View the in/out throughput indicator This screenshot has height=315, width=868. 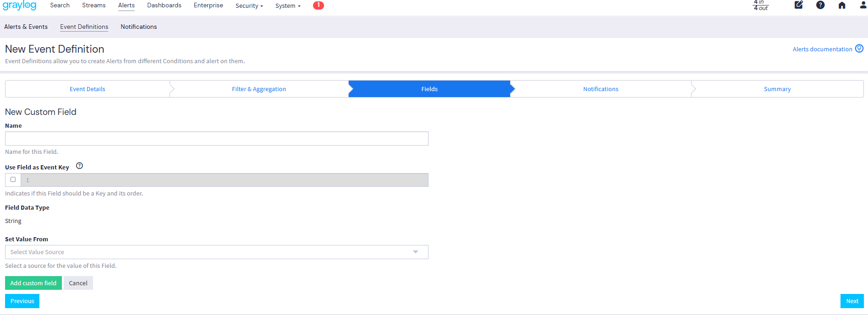pyautogui.click(x=761, y=5)
